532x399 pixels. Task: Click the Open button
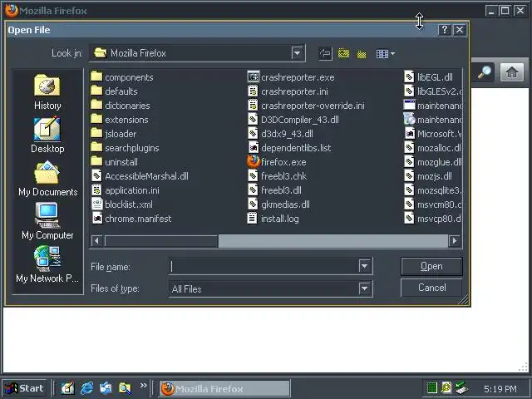click(x=431, y=266)
